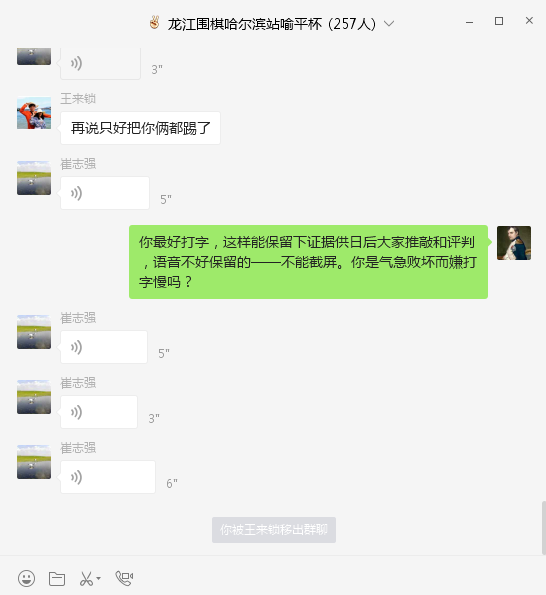This screenshot has width=546, height=595.
Task: Select the scissors screenshot tool
Action: tap(87, 579)
